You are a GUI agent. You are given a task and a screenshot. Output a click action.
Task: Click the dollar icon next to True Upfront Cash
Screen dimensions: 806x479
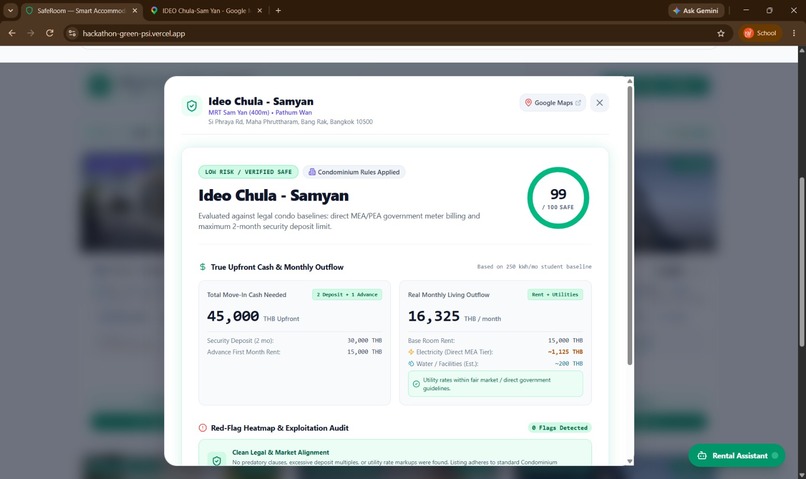(x=203, y=267)
